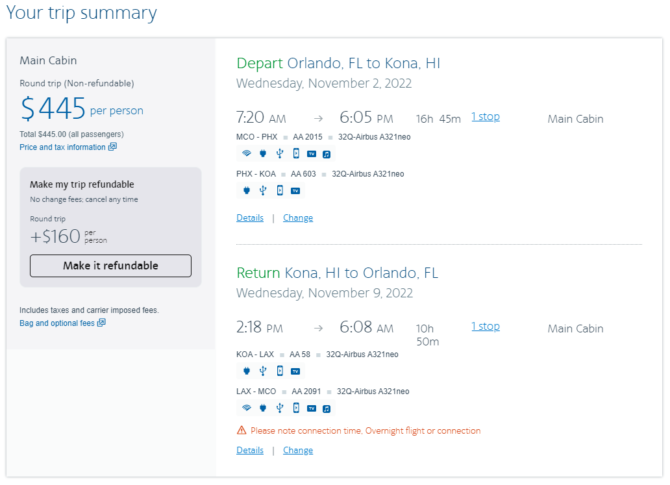Click the power outlet icon for AA 2015
The width and height of the screenshot is (670, 485).
click(x=263, y=153)
